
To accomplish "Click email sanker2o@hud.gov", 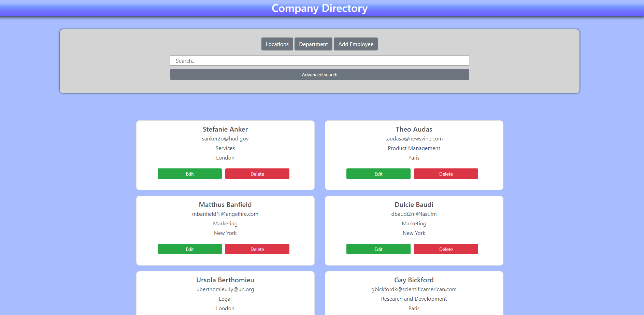I will [x=225, y=139].
